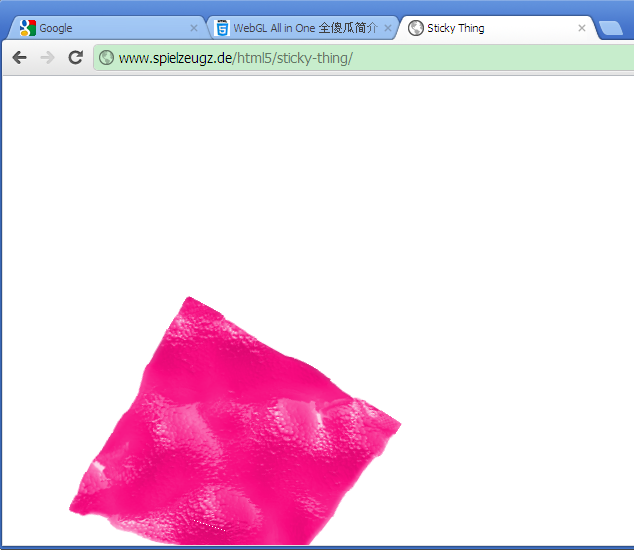This screenshot has height=550, width=634.
Task: Open a new tab
Action: [611, 28]
